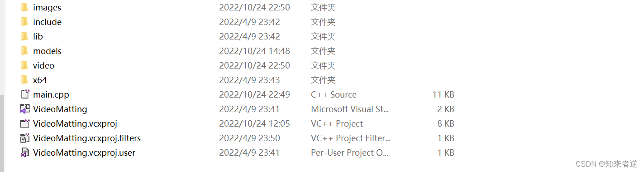644x172 pixels.
Task: Select the x64 folder icon
Action: pyautogui.click(x=24, y=80)
